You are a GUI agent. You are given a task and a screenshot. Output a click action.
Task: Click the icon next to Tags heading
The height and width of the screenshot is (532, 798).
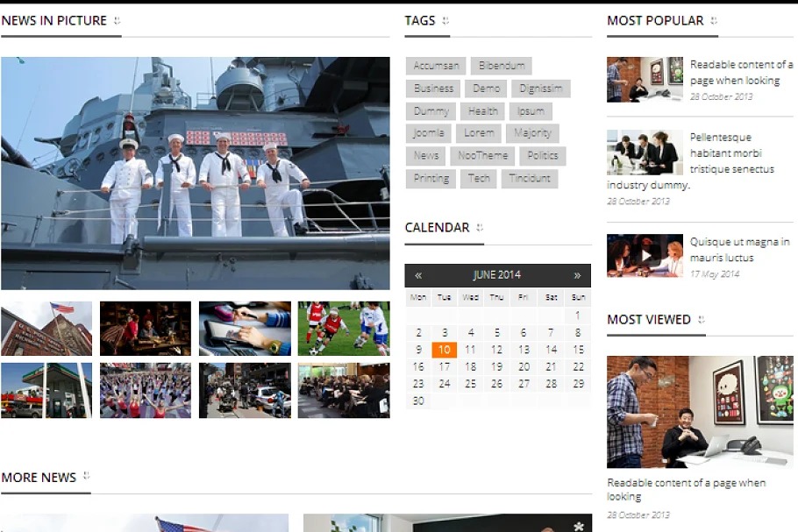pyautogui.click(x=445, y=20)
